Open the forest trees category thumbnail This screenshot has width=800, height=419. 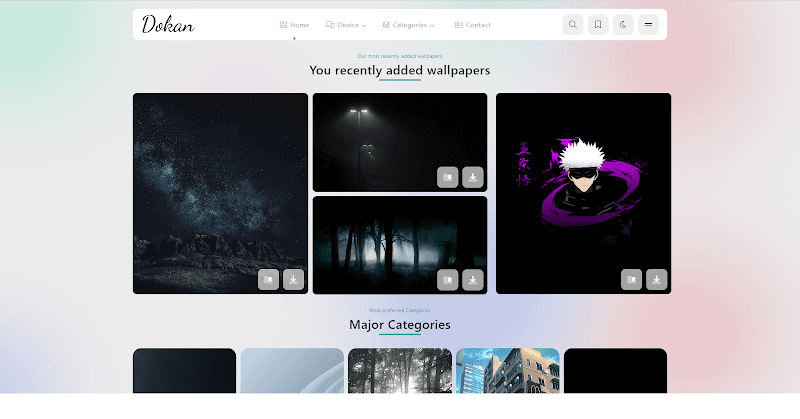pyautogui.click(x=400, y=371)
